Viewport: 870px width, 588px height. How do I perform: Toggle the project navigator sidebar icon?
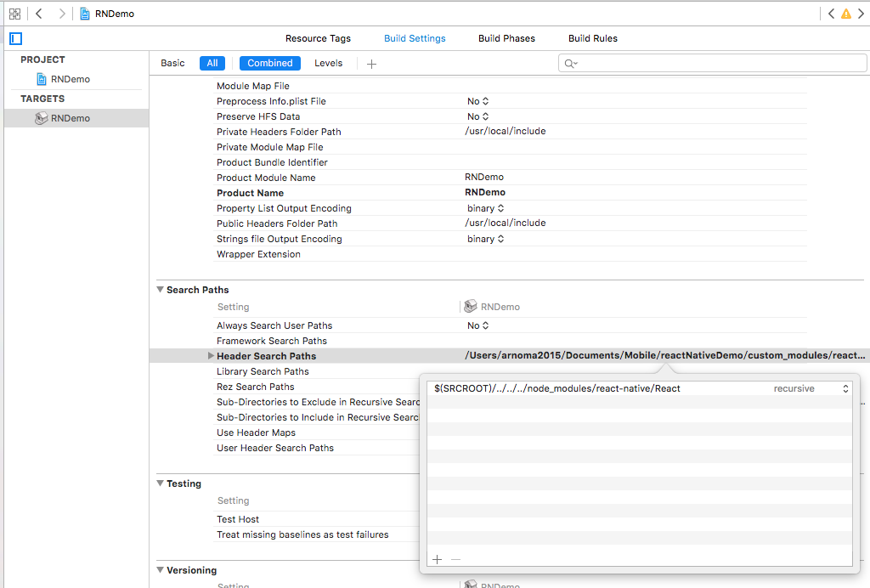point(16,38)
